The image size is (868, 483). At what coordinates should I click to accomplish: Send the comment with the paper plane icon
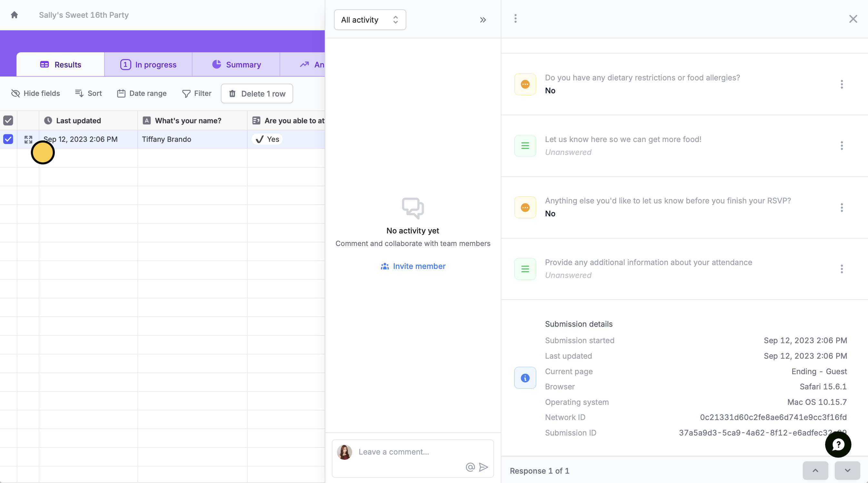(x=483, y=468)
